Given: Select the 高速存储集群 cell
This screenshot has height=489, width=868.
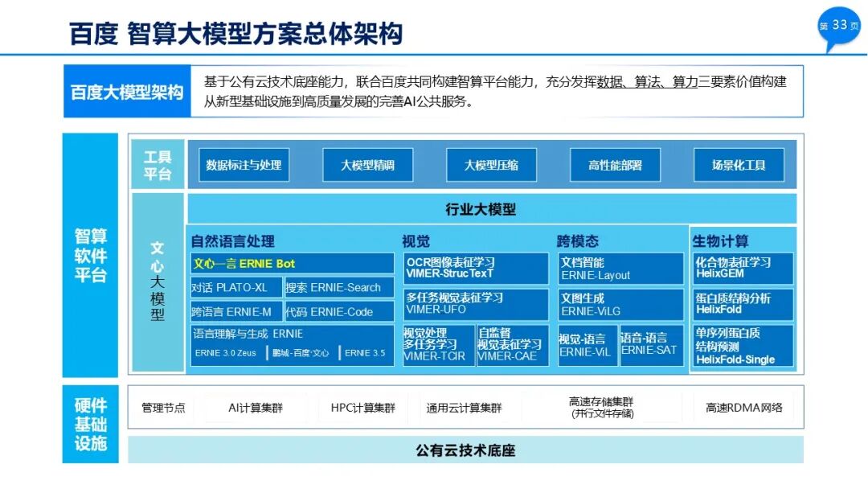Looking at the screenshot, I should click(x=602, y=408).
